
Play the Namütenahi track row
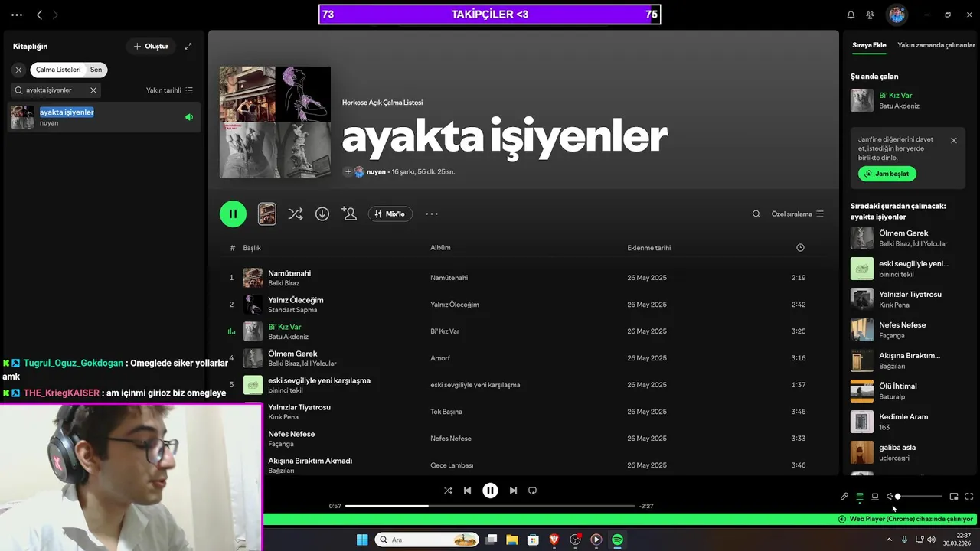click(524, 278)
